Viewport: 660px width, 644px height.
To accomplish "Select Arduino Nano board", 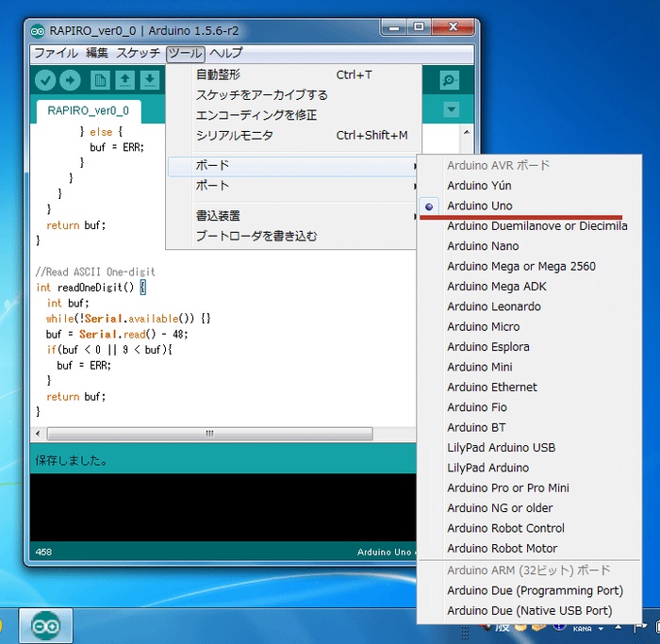I will (529, 246).
